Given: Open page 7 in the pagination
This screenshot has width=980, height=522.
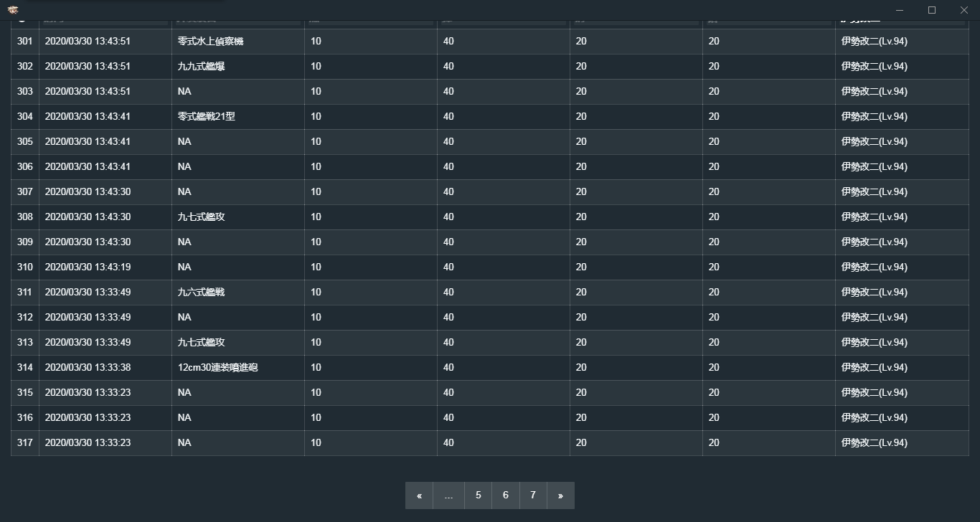Looking at the screenshot, I should pos(533,495).
